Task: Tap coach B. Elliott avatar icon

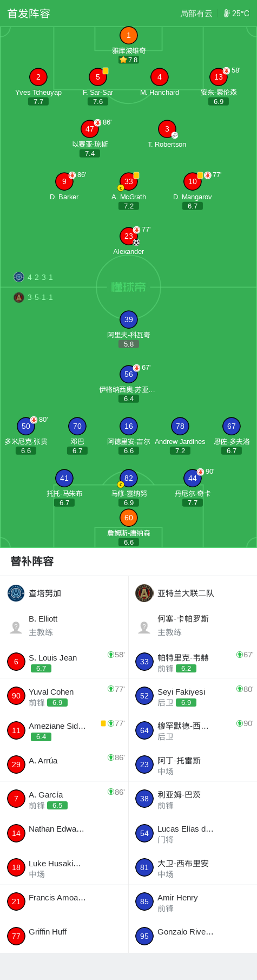Action: (x=16, y=628)
